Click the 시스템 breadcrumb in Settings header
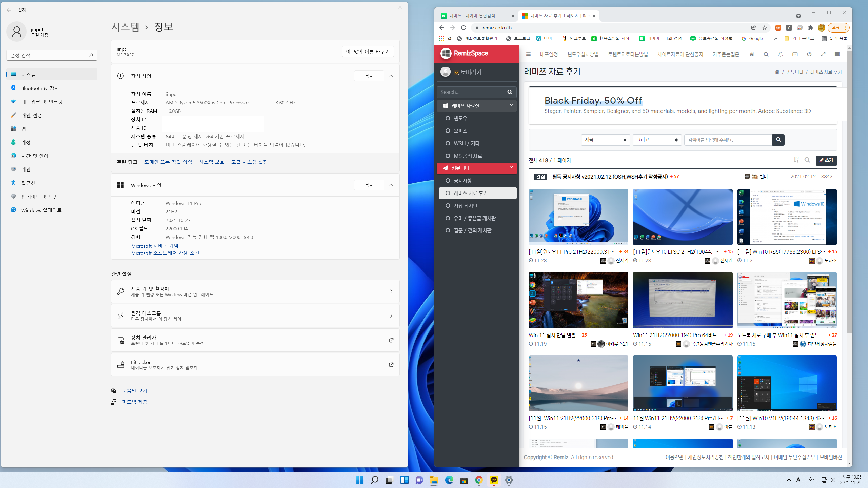The height and width of the screenshot is (488, 868). coord(125,27)
